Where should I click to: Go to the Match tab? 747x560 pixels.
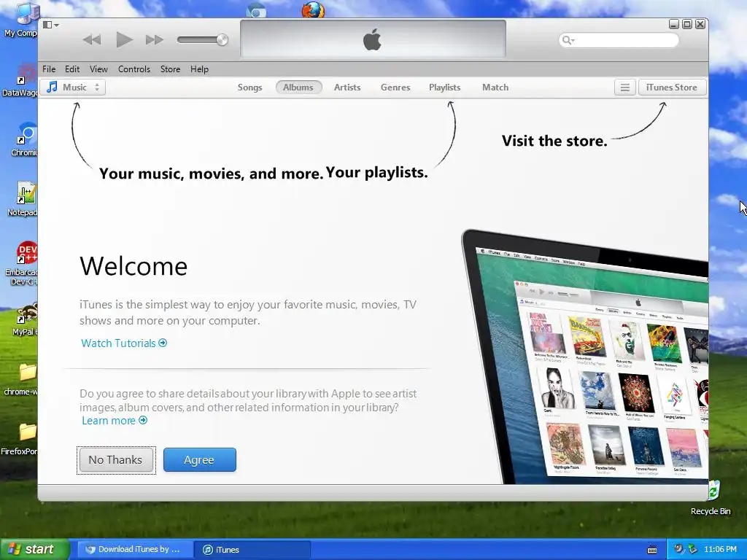pyautogui.click(x=495, y=87)
